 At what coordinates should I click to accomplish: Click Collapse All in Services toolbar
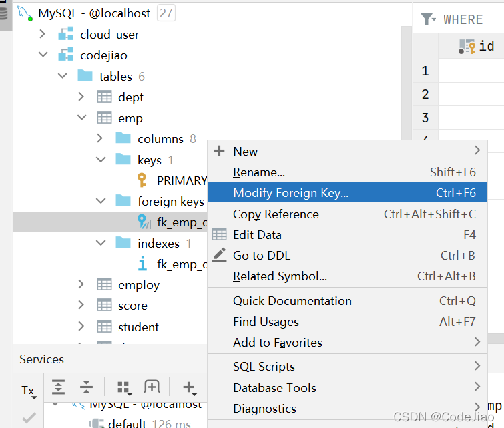pos(86,387)
